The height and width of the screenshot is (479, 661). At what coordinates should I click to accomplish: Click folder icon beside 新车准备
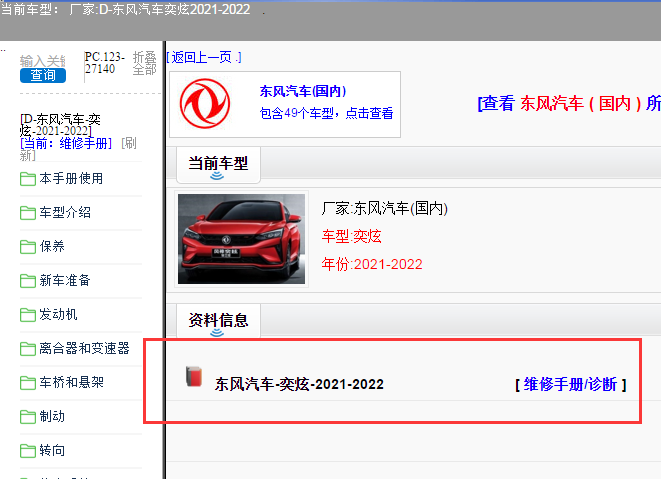point(28,281)
